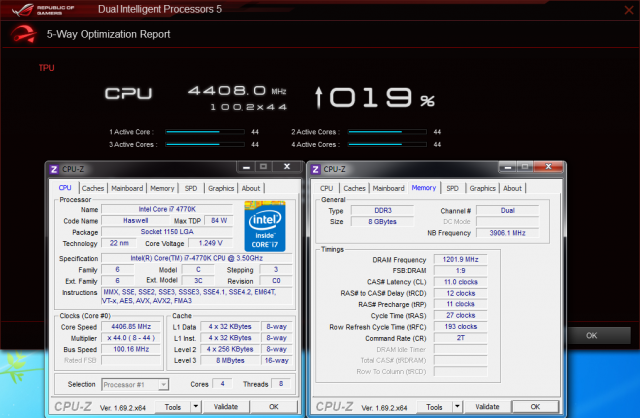Click the disabled maximize button of left CPU-Z
The height and width of the screenshot is (418, 640).
click(263, 167)
